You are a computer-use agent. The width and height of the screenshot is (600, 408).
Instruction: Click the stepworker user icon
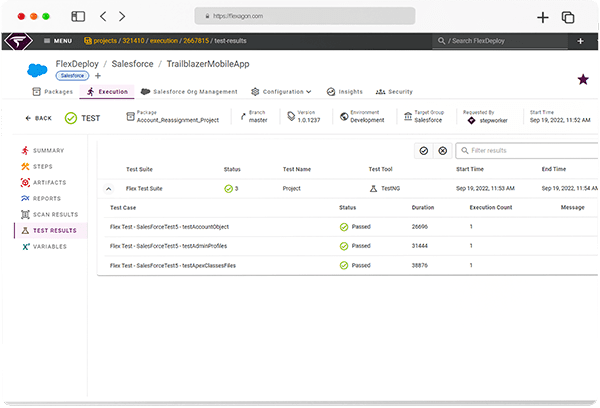pos(471,121)
